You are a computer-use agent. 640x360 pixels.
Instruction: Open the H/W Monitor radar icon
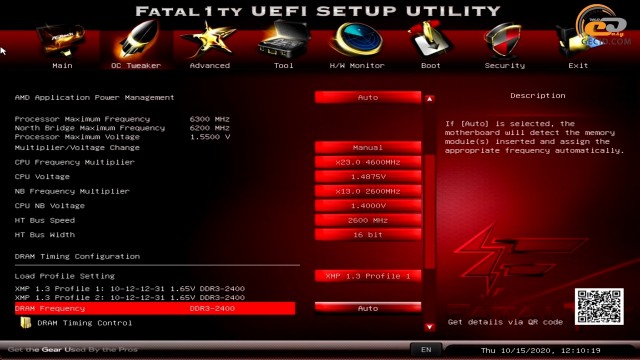pos(357,40)
